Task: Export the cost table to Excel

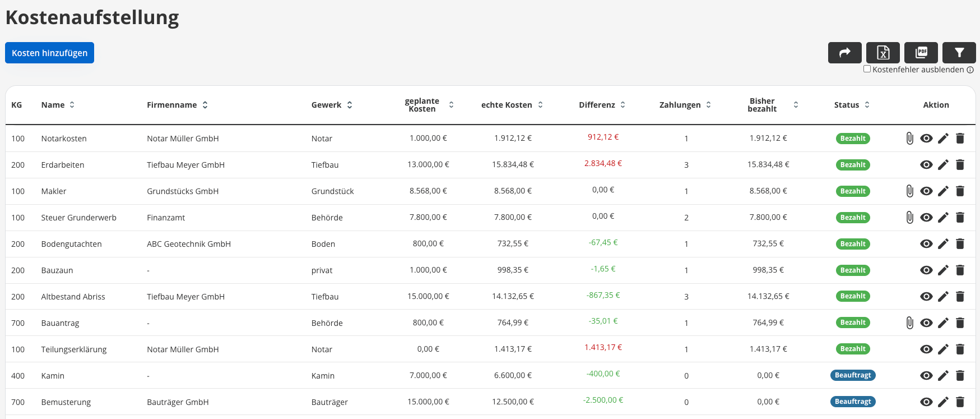Action: click(x=883, y=53)
